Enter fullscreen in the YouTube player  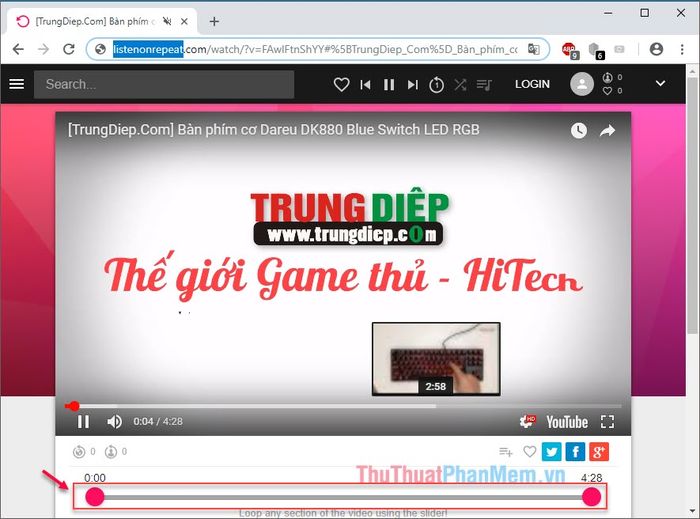coord(607,421)
